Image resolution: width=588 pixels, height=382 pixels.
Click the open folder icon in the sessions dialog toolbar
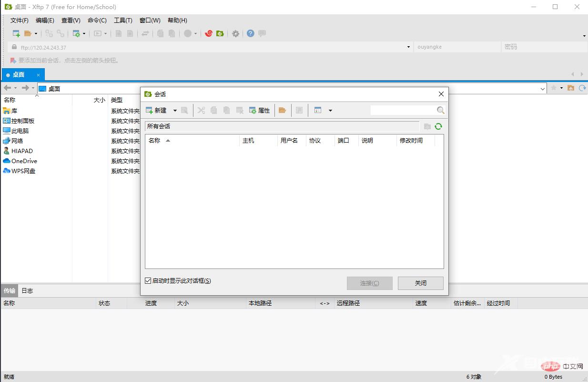pyautogui.click(x=283, y=110)
